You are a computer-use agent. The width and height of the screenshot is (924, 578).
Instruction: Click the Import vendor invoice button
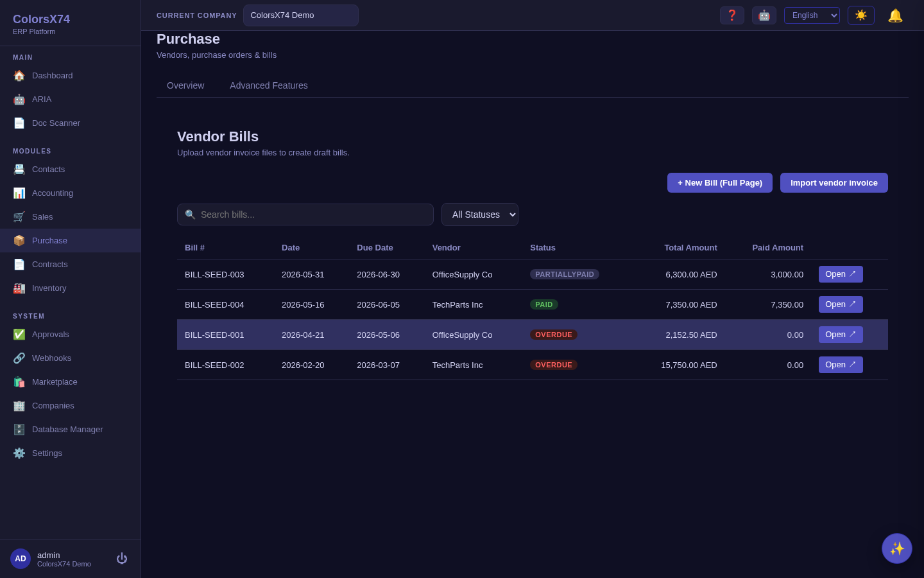pyautogui.click(x=834, y=182)
